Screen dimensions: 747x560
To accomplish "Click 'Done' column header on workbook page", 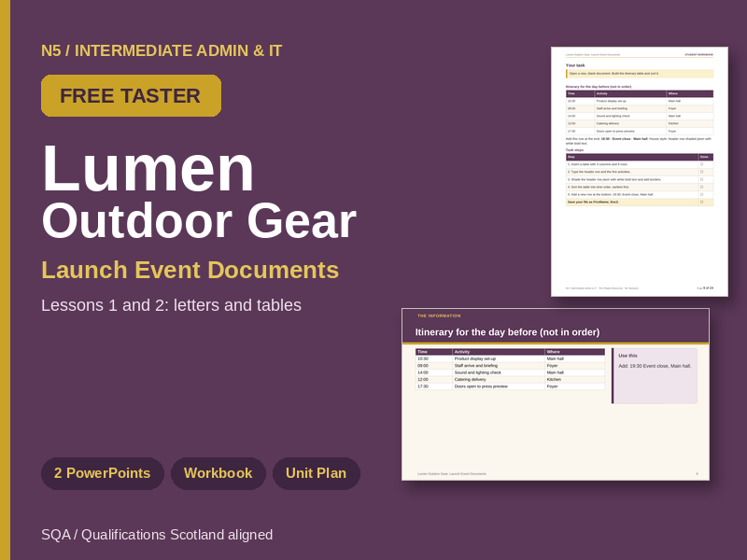I will coord(704,157).
